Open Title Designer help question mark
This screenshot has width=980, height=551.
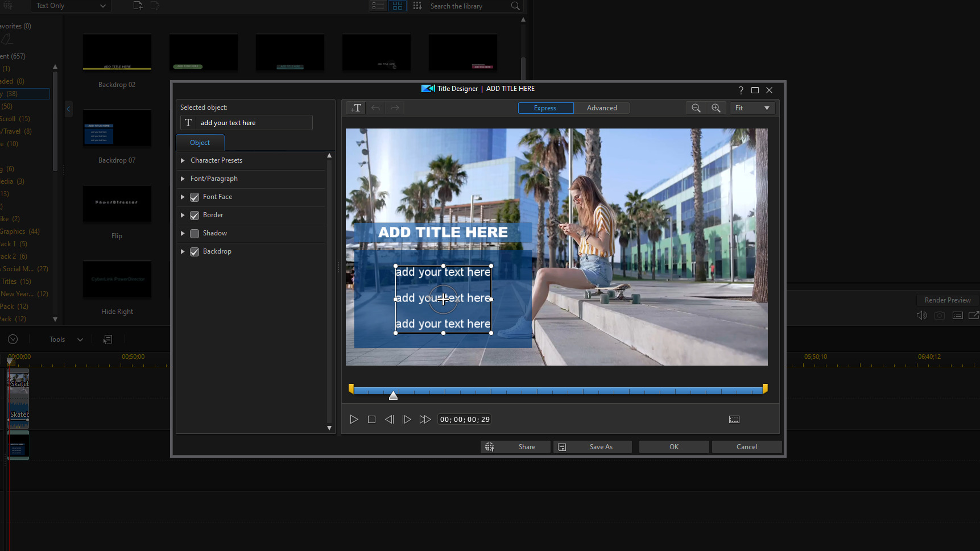click(x=741, y=90)
